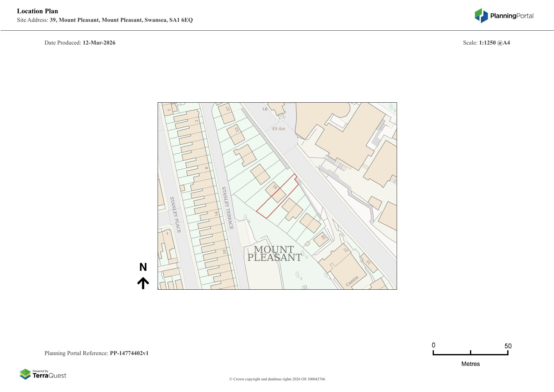The width and height of the screenshot is (554, 392).
Task: Click the STANLEY TERRACE road label
Action: tap(227, 208)
